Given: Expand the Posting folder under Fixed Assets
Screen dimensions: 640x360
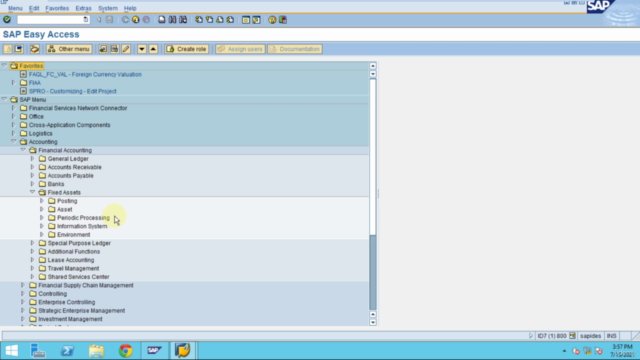Looking at the screenshot, I should 42,200.
